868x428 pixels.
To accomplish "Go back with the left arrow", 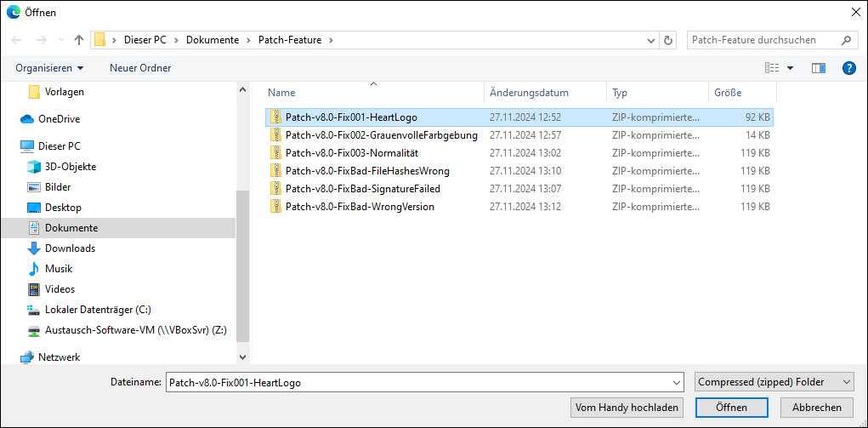I will (x=17, y=40).
